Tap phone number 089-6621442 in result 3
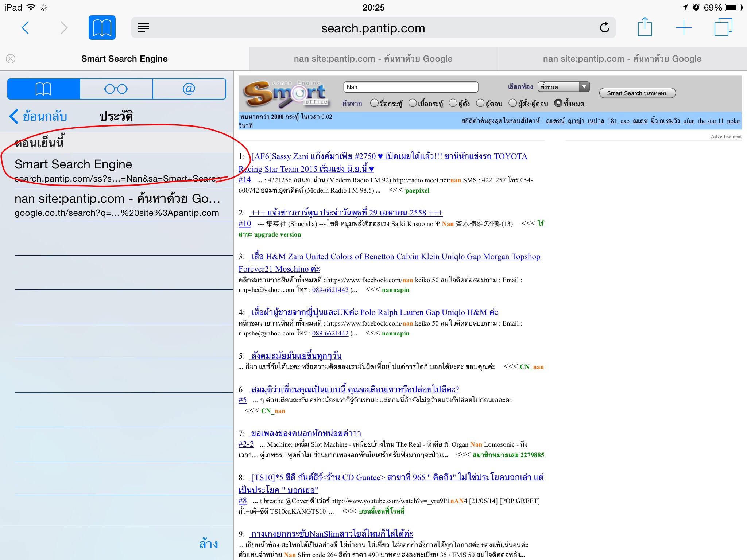The height and width of the screenshot is (560, 747). click(x=330, y=290)
